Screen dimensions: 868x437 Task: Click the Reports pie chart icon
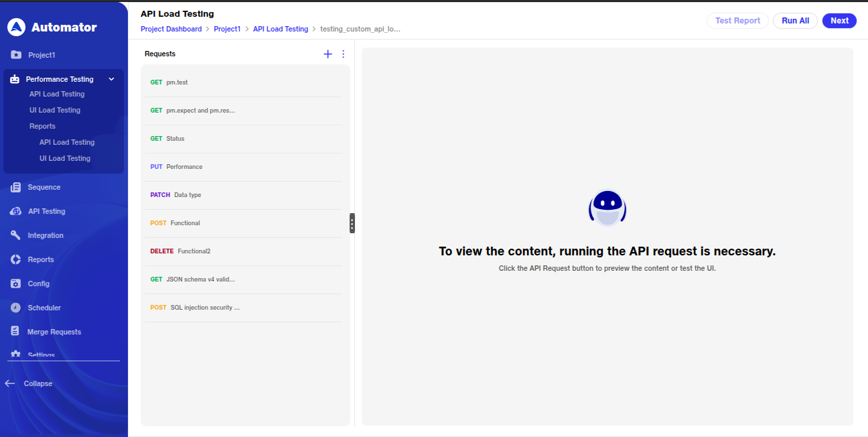click(15, 259)
